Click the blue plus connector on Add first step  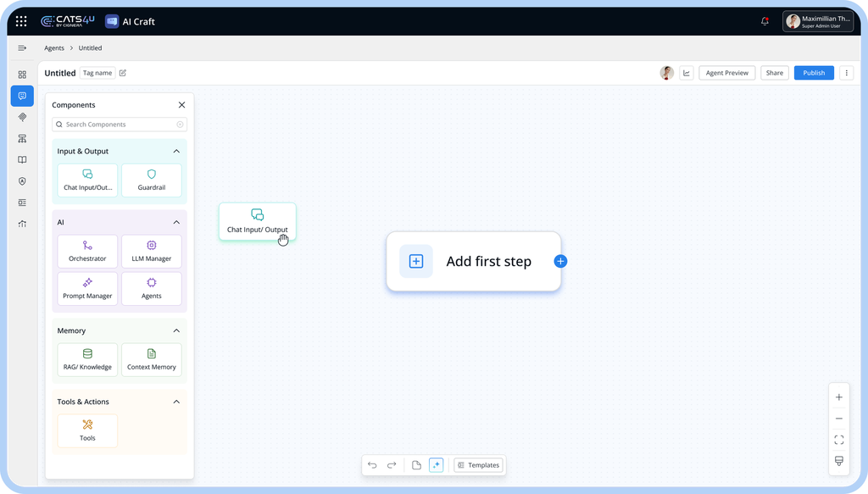point(560,261)
